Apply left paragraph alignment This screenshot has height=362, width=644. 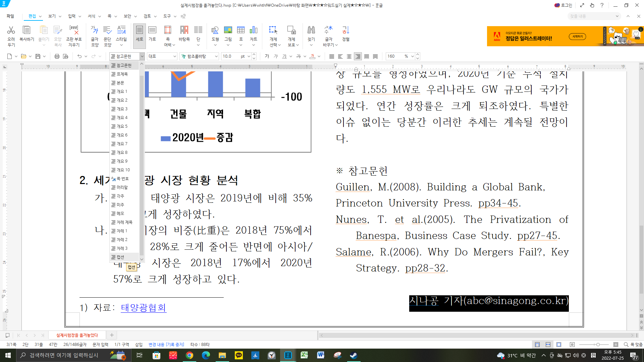340,56
